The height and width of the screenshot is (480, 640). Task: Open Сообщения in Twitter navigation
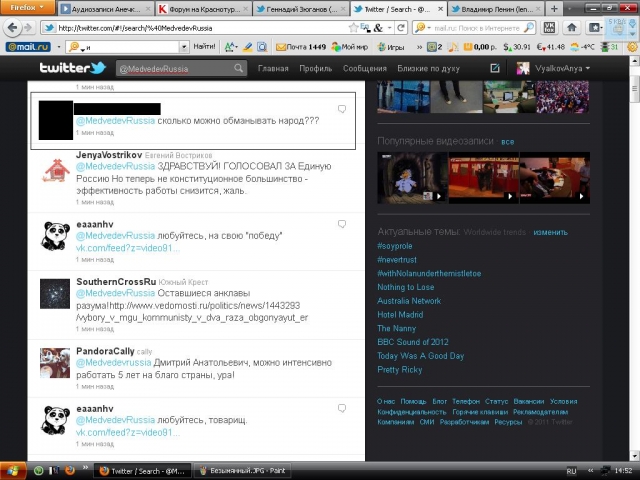point(364,68)
